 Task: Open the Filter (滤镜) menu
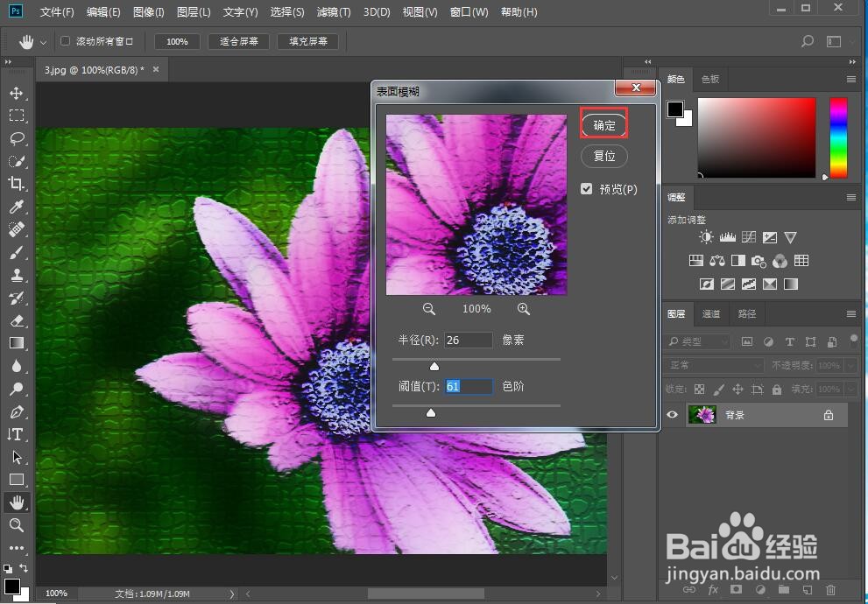pyautogui.click(x=334, y=11)
